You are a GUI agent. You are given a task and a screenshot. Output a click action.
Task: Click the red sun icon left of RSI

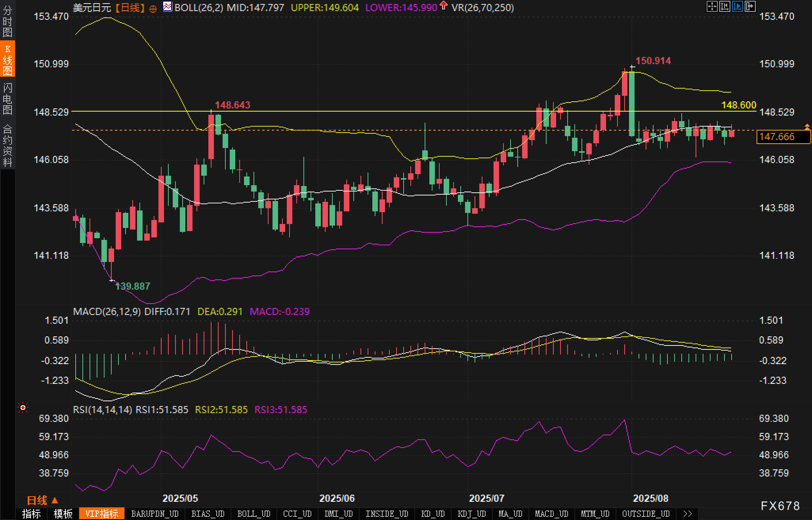click(23, 408)
